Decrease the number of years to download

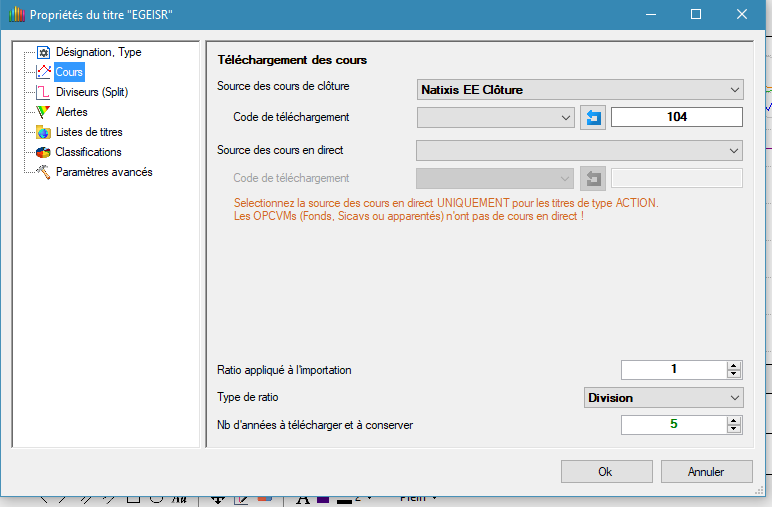(x=734, y=430)
